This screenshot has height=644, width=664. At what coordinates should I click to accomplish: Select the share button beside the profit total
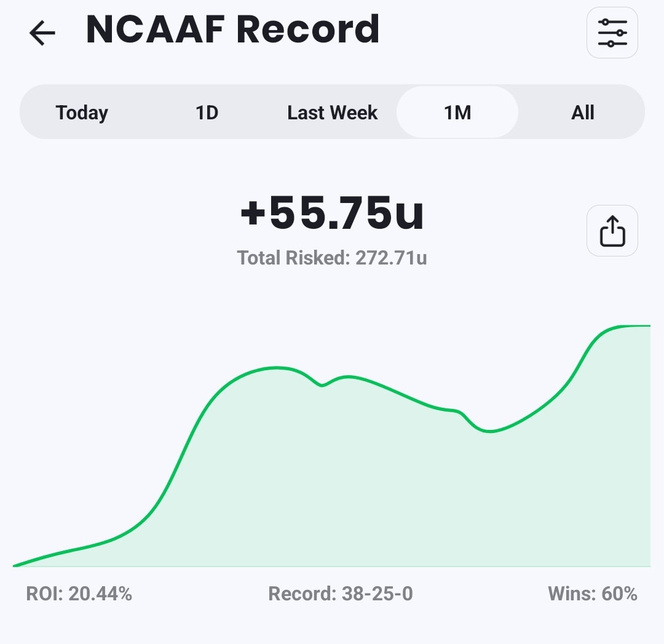(x=612, y=231)
